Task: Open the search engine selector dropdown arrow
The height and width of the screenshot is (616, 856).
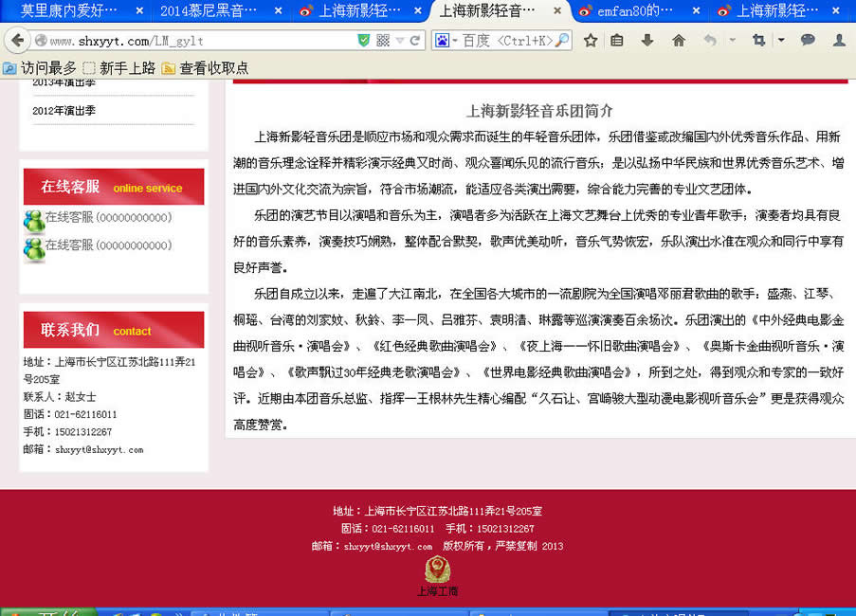Action: (455, 41)
